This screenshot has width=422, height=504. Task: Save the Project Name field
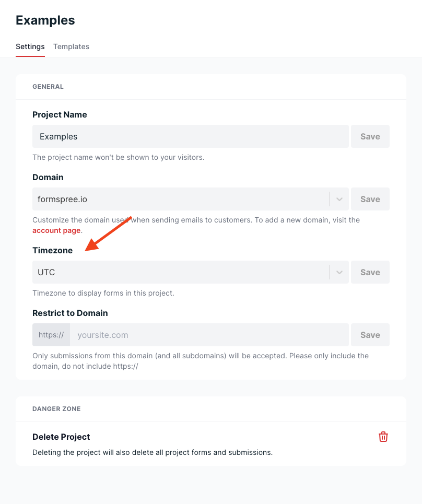click(370, 136)
